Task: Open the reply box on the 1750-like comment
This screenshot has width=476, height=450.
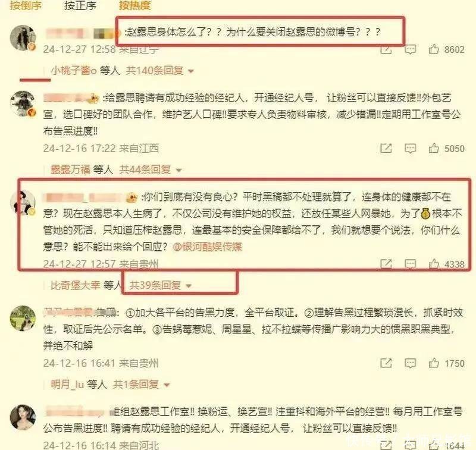Action: point(410,363)
